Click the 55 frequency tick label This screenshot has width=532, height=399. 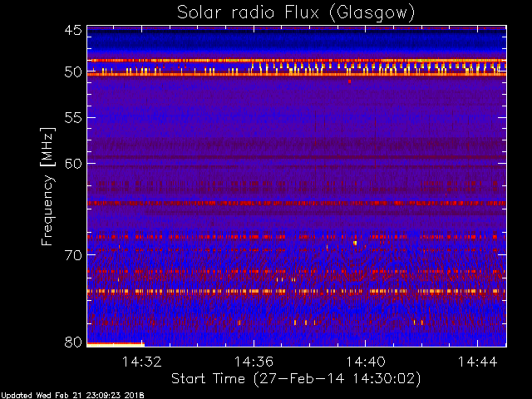[73, 118]
